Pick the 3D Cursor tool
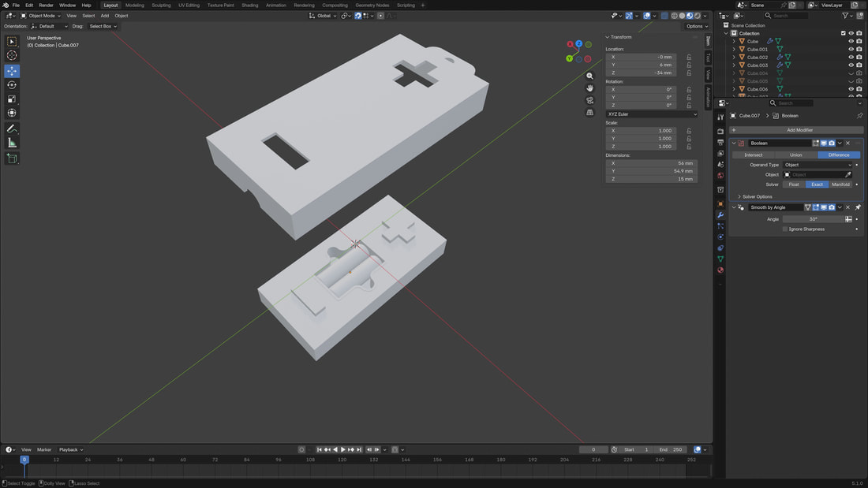 [x=12, y=55]
